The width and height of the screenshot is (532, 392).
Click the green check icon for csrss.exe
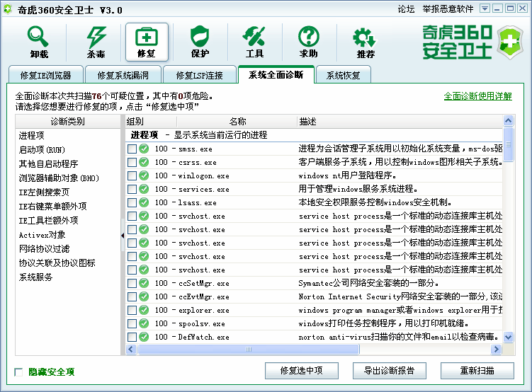pyautogui.click(x=144, y=162)
